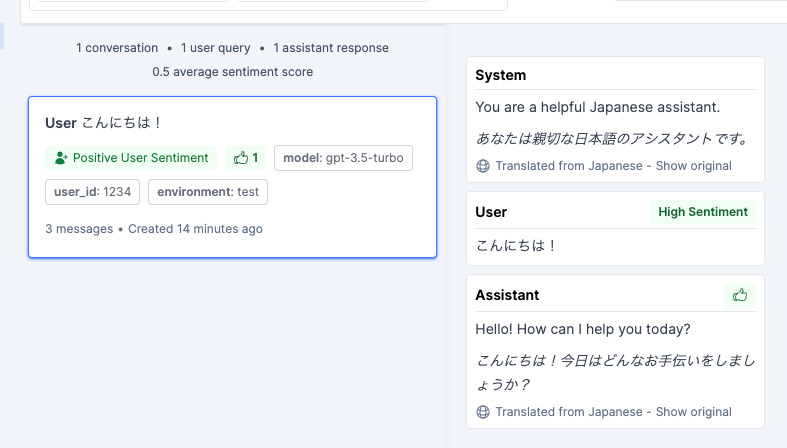Click the High Sentiment badge on User message
The height and width of the screenshot is (448, 787).
click(703, 212)
